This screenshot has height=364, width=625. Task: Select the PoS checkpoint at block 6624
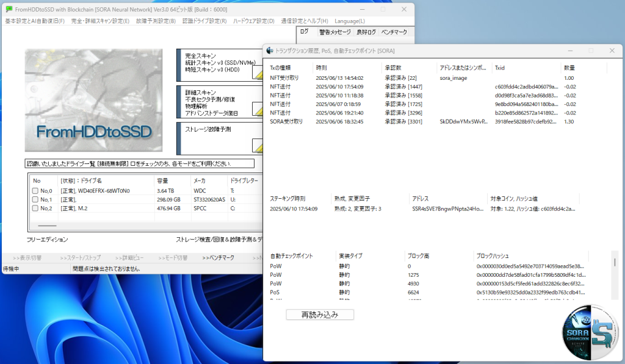(x=427, y=292)
